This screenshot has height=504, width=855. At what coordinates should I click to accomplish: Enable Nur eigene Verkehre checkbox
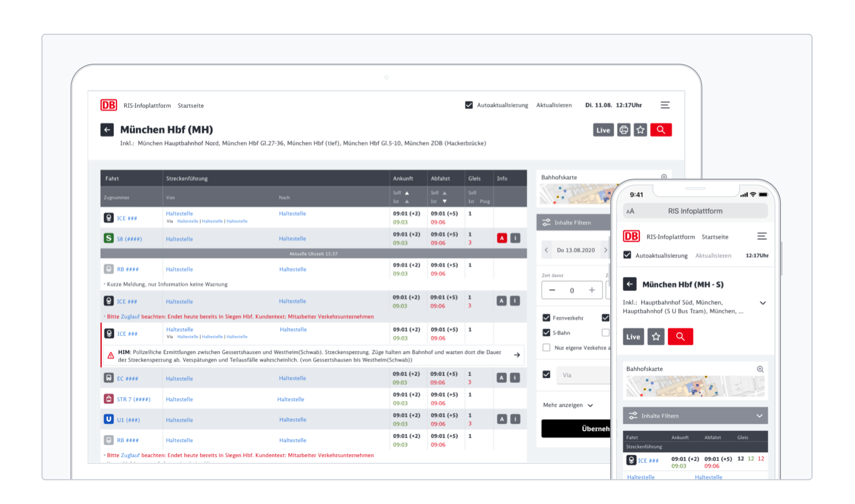[x=546, y=348]
